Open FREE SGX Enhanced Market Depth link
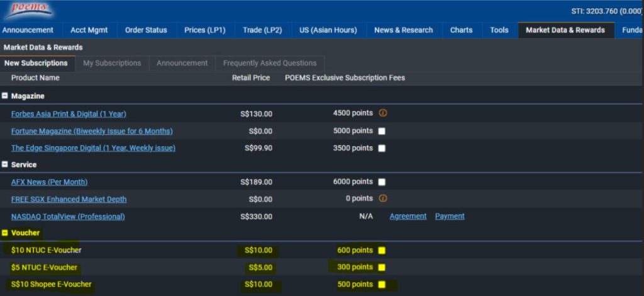Image resolution: width=644 pixels, height=296 pixels. [69, 200]
